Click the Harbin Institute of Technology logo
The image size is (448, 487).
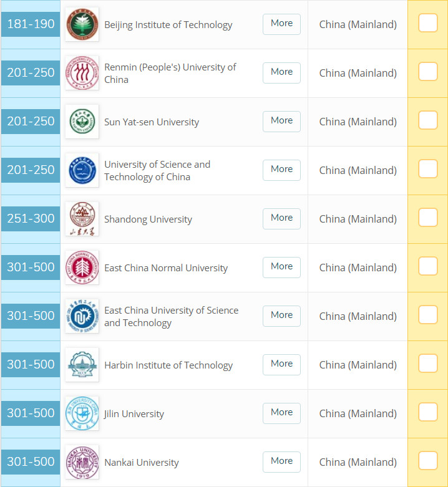tap(82, 365)
